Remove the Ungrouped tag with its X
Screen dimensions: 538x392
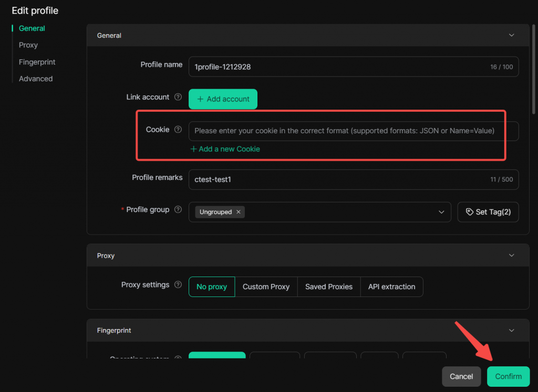(x=238, y=212)
